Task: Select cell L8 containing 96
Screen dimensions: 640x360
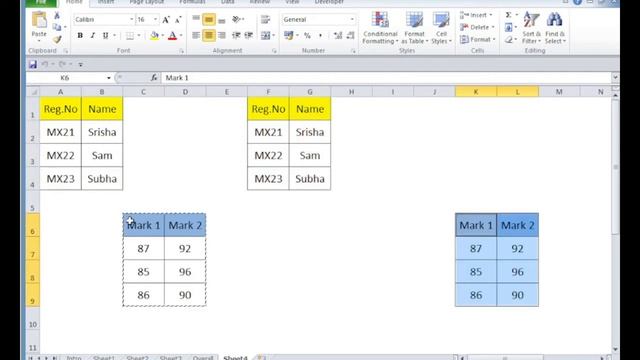Action: tap(518, 272)
